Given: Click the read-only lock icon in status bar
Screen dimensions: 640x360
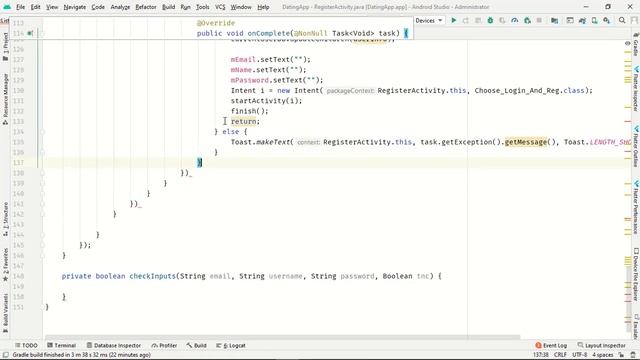Looking at the screenshot, I should coord(621,355).
